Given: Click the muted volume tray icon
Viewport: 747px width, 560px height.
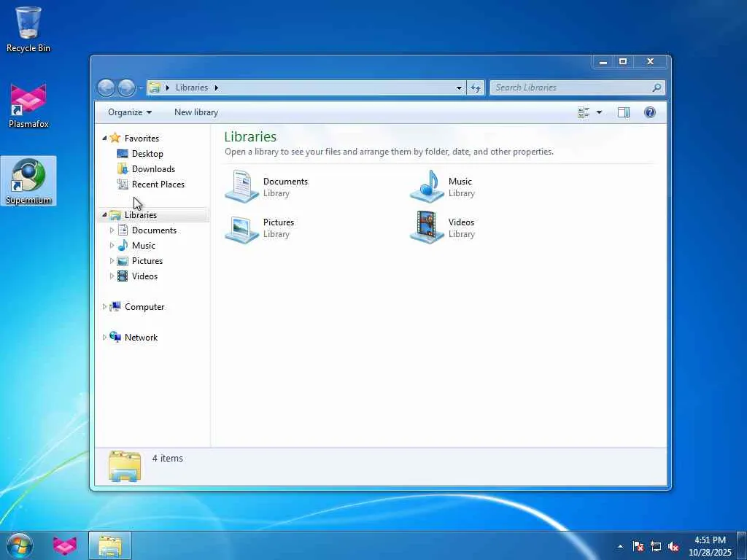Looking at the screenshot, I should tap(673, 547).
